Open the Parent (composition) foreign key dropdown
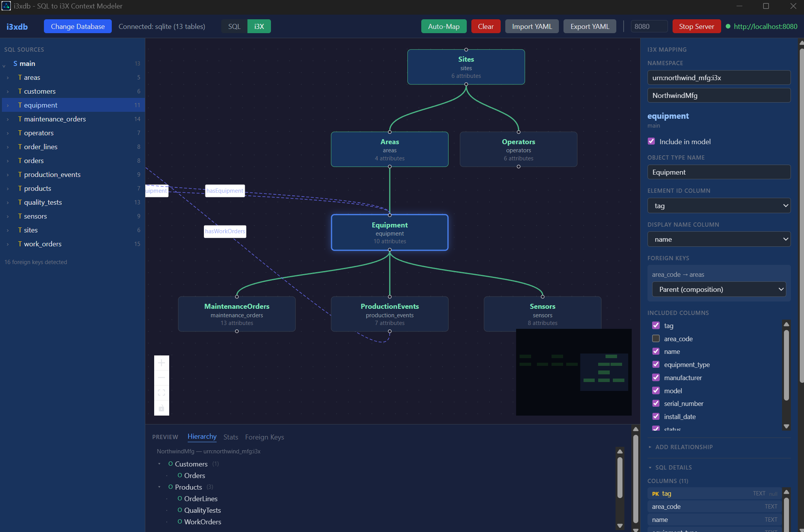 [x=718, y=289]
